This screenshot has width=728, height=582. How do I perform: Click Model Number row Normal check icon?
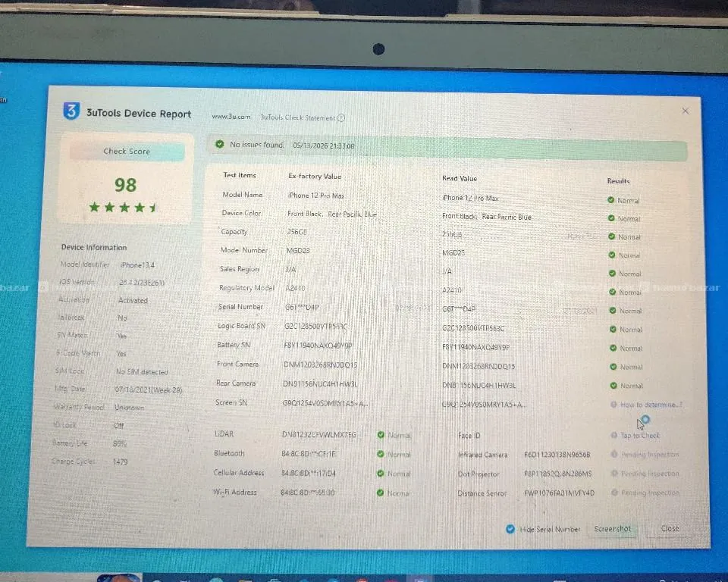click(x=612, y=255)
